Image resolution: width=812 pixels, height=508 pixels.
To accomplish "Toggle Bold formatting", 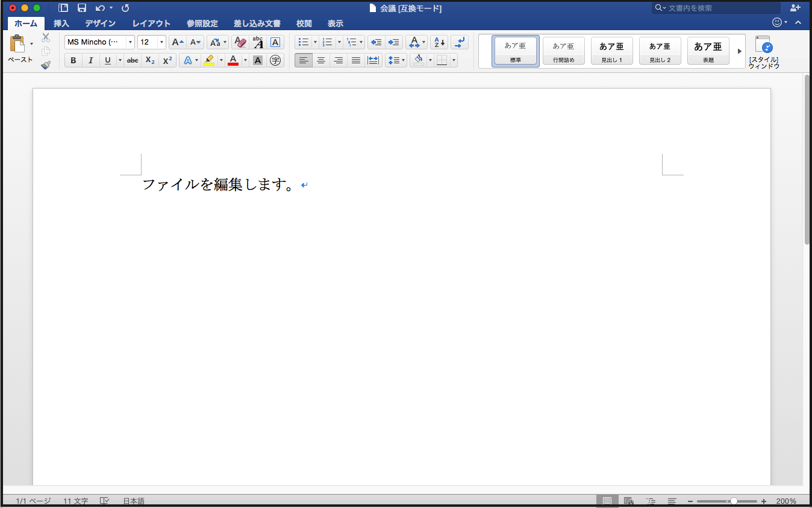I will [x=73, y=60].
